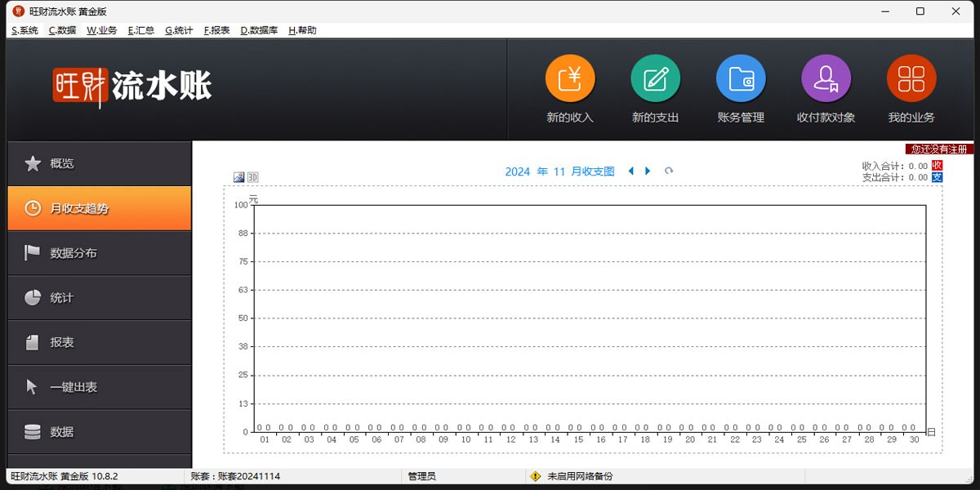
Task: Open 收付款对象 purple icon
Action: 826,79
